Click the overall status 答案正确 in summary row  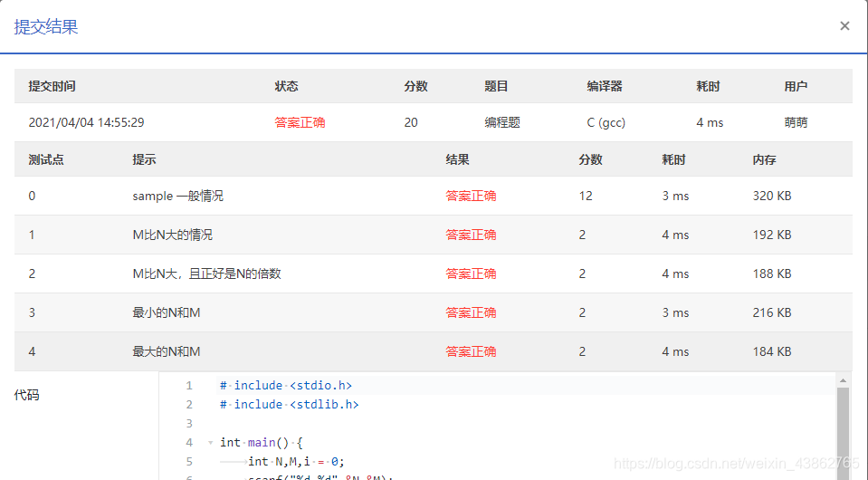(x=300, y=122)
